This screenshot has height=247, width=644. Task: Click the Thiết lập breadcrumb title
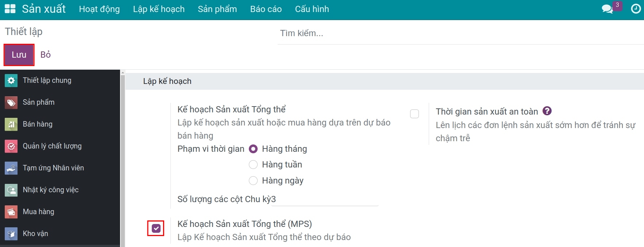point(24,32)
